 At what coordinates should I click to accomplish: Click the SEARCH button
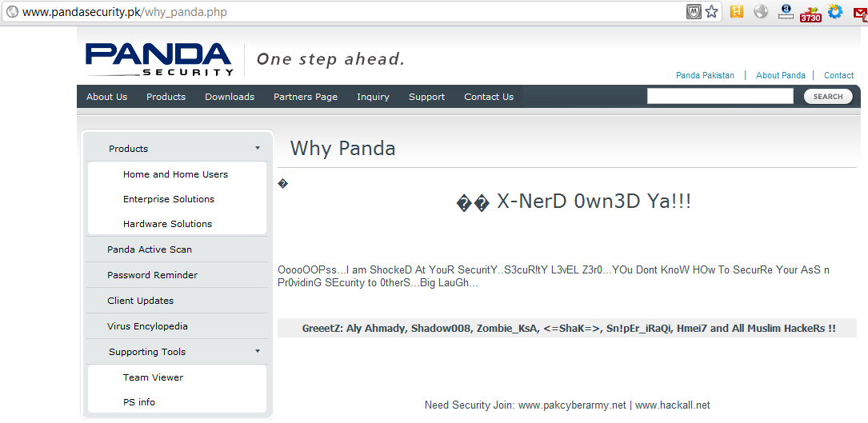(x=828, y=96)
